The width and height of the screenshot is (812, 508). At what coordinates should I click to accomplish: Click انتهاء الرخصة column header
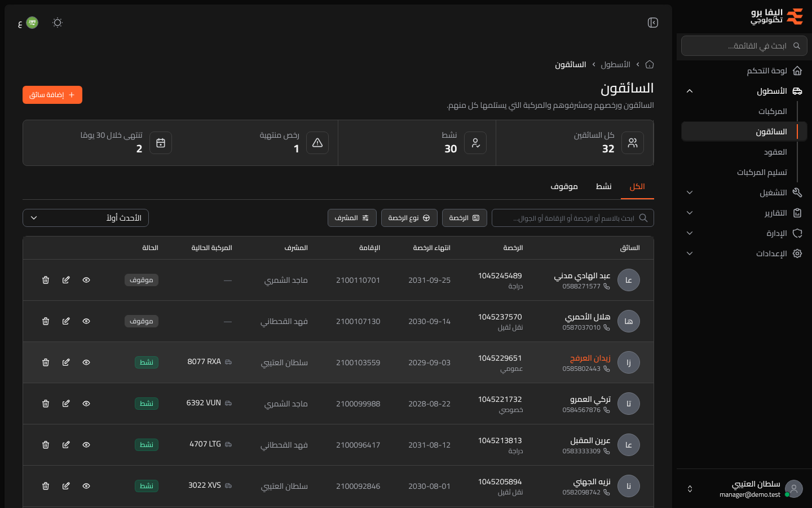point(432,248)
